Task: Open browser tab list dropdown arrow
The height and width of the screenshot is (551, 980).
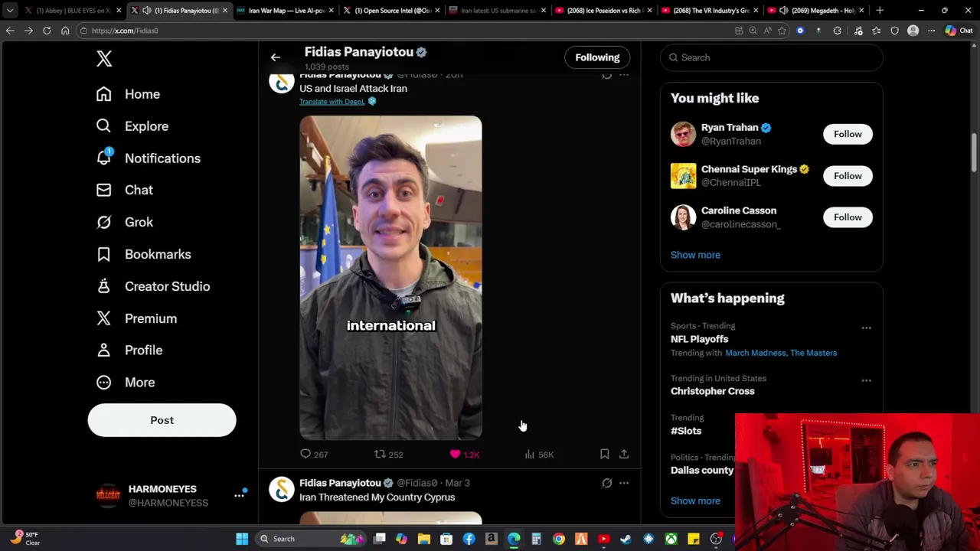Action: tap(10, 11)
